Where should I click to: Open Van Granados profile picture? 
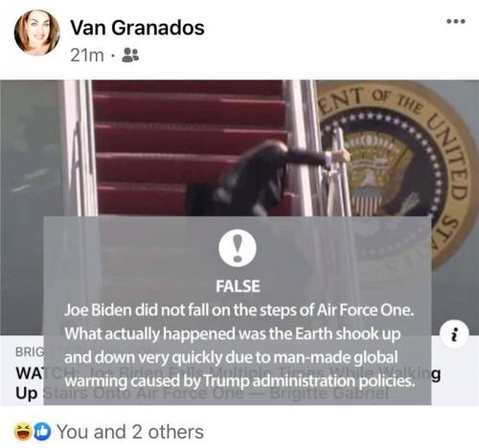[x=37, y=33]
